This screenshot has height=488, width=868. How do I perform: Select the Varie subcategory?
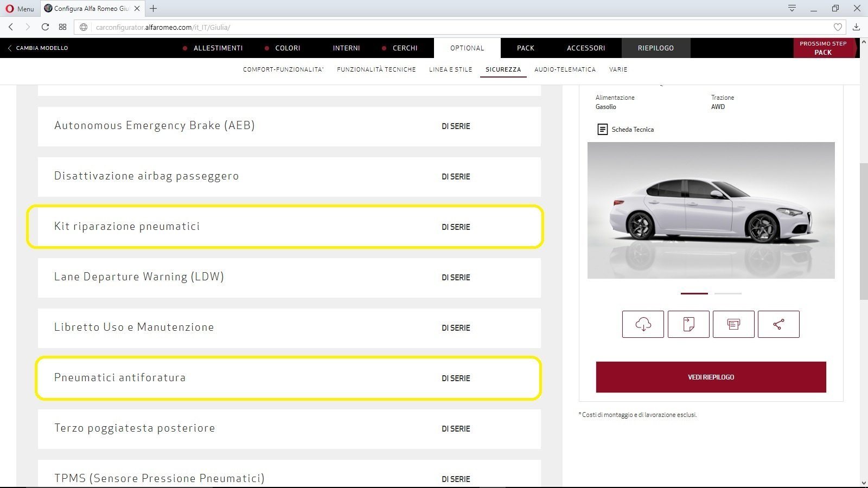[x=618, y=69]
